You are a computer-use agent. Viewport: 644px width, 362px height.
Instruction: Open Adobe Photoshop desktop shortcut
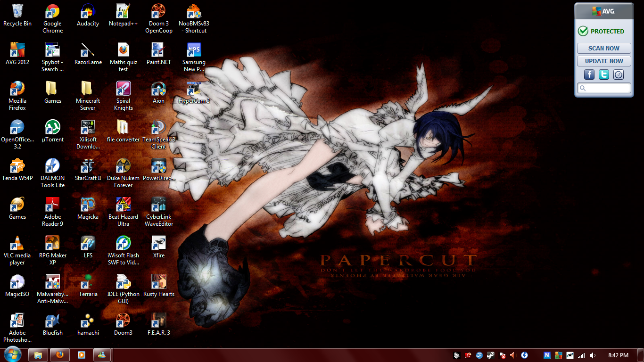(17, 328)
